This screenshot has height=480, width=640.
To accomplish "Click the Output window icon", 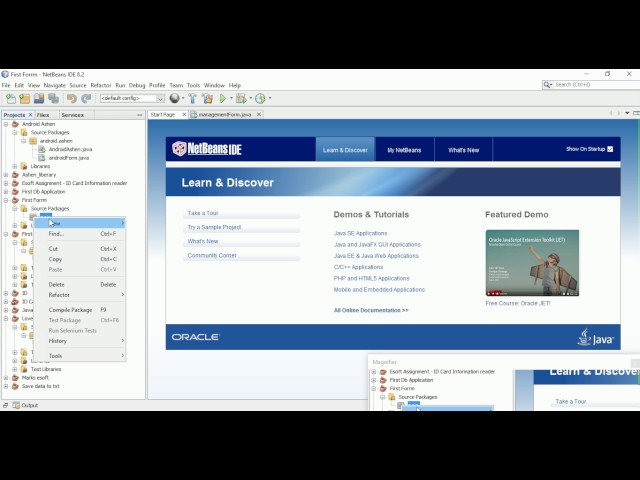I will click(16, 405).
